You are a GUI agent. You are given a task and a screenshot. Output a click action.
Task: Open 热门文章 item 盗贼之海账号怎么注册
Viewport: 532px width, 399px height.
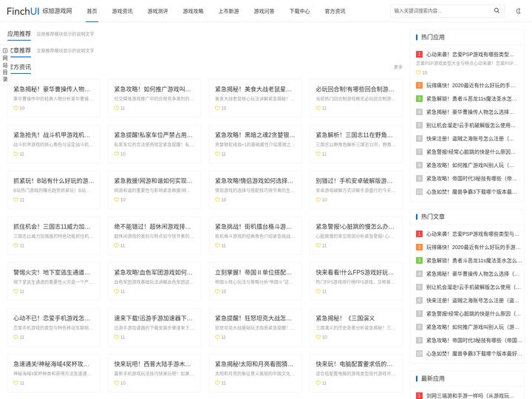click(x=473, y=301)
